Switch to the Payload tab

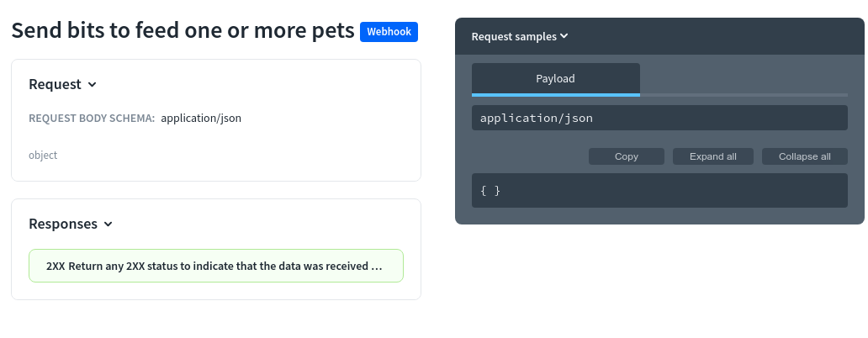click(x=555, y=78)
